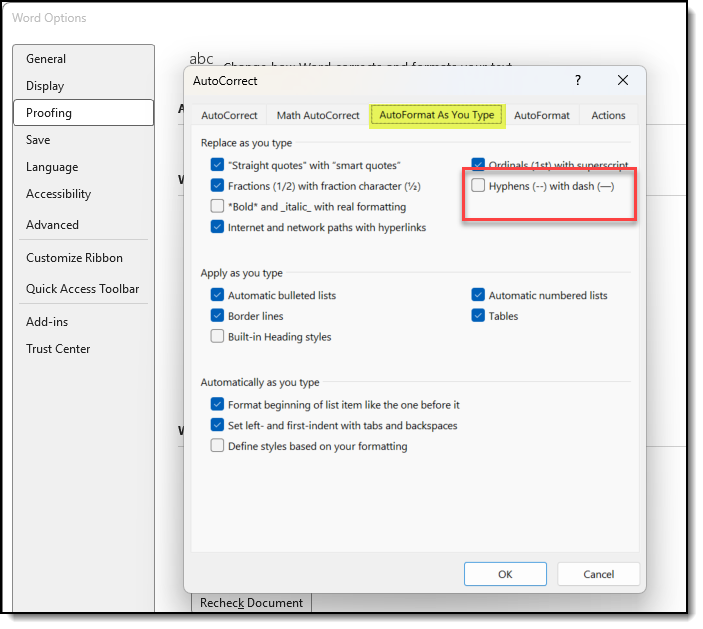Switch to the Math AutoCorrect tab
703x629 pixels.
pos(318,115)
